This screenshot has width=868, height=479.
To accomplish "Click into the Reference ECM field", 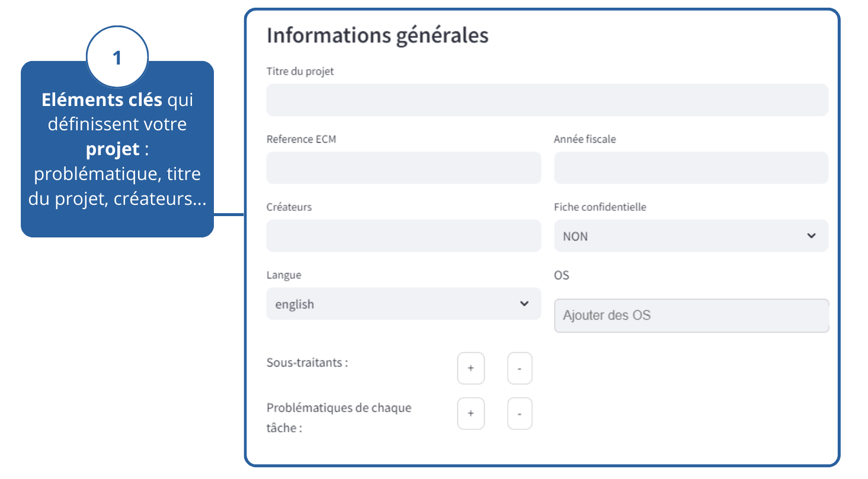I will click(x=403, y=168).
